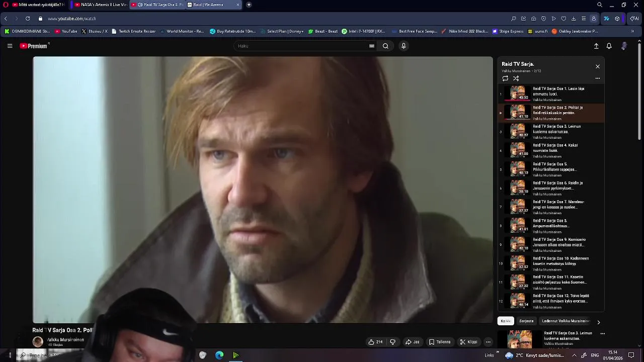Open more actions menu beside Klippi
Viewport: 644px width, 362px height.
488,342
